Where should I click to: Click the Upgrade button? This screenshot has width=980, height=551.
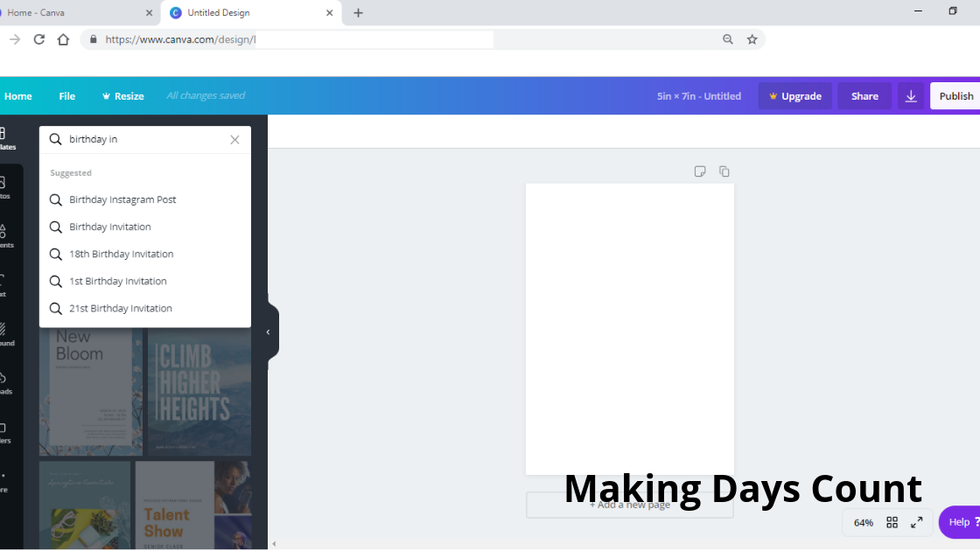pos(794,96)
